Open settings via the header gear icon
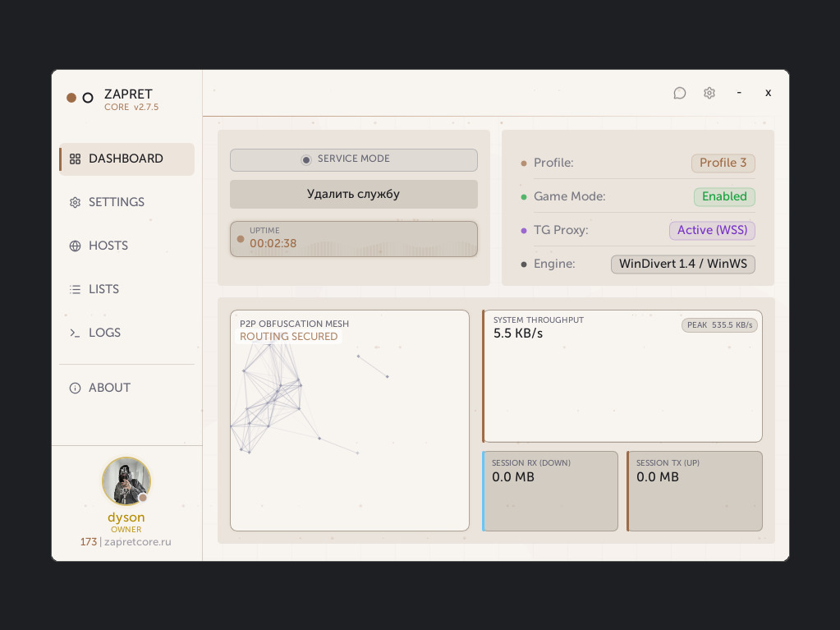The image size is (840, 630). click(x=709, y=93)
